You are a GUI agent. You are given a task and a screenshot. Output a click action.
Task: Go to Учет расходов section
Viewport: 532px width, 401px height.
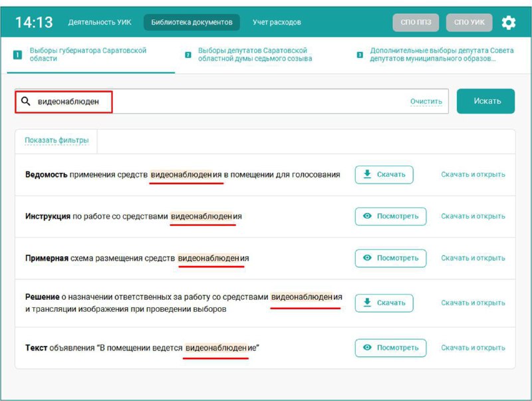pyautogui.click(x=277, y=23)
